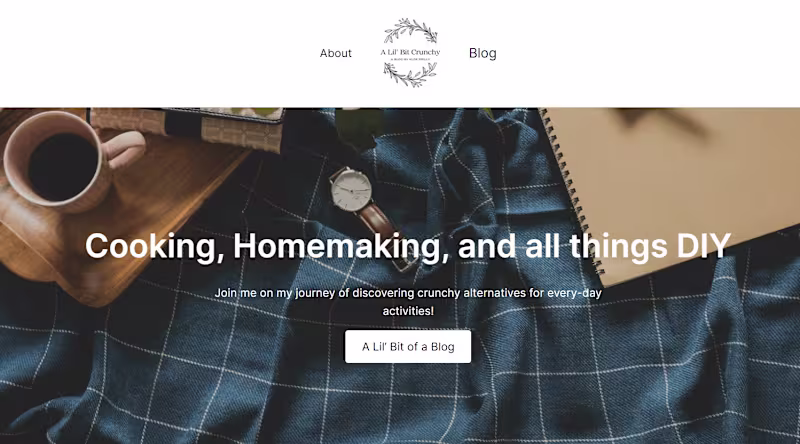Open the About page link

pos(335,53)
